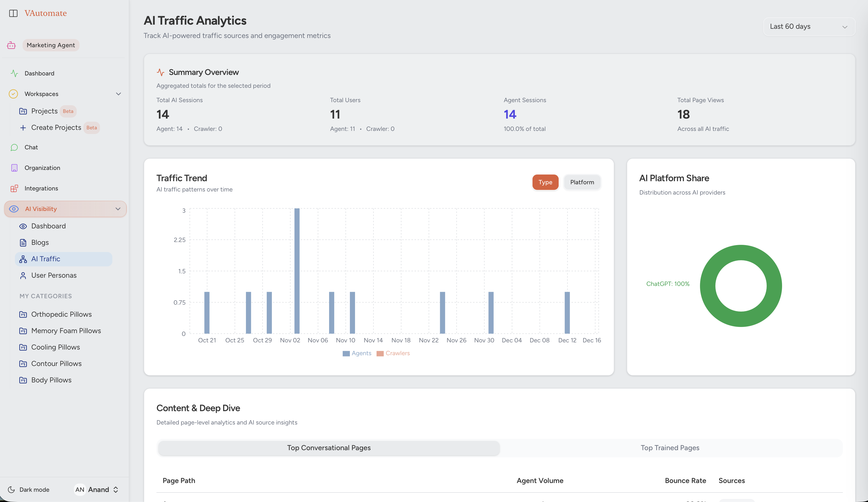Toggle Dark mode on
Image resolution: width=868 pixels, height=502 pixels.
tap(29, 490)
